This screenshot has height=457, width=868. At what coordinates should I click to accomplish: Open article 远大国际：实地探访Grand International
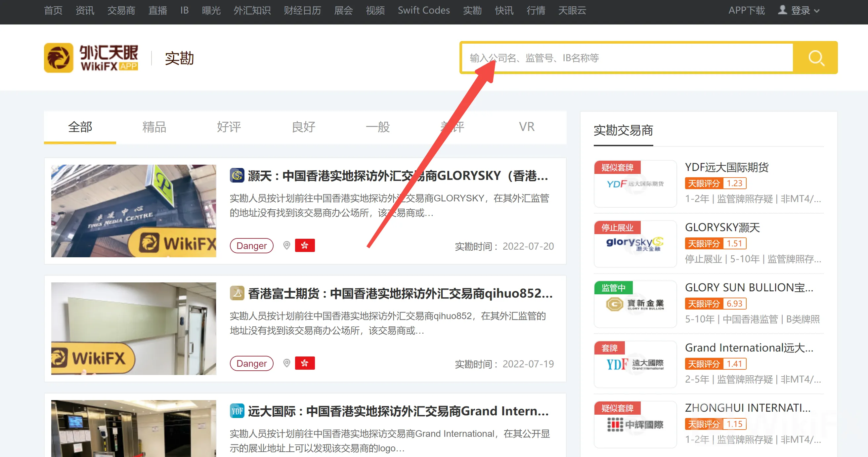pyautogui.click(x=398, y=411)
